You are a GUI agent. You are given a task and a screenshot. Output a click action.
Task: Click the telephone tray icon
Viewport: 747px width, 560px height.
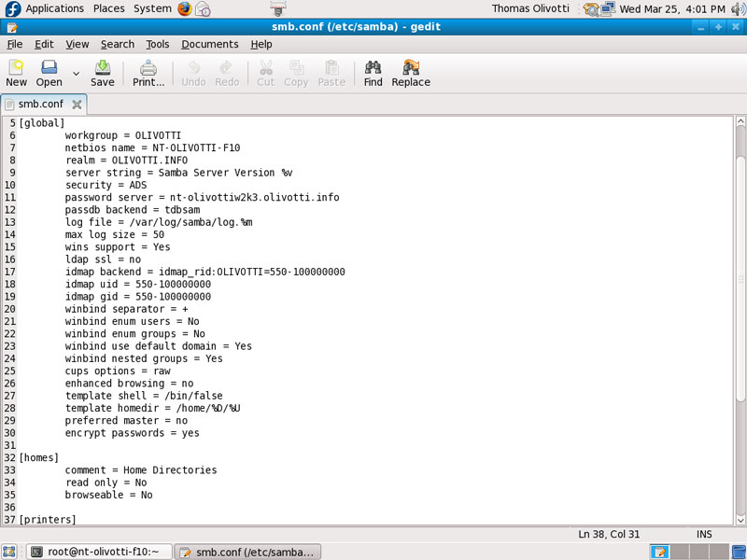[x=591, y=9]
